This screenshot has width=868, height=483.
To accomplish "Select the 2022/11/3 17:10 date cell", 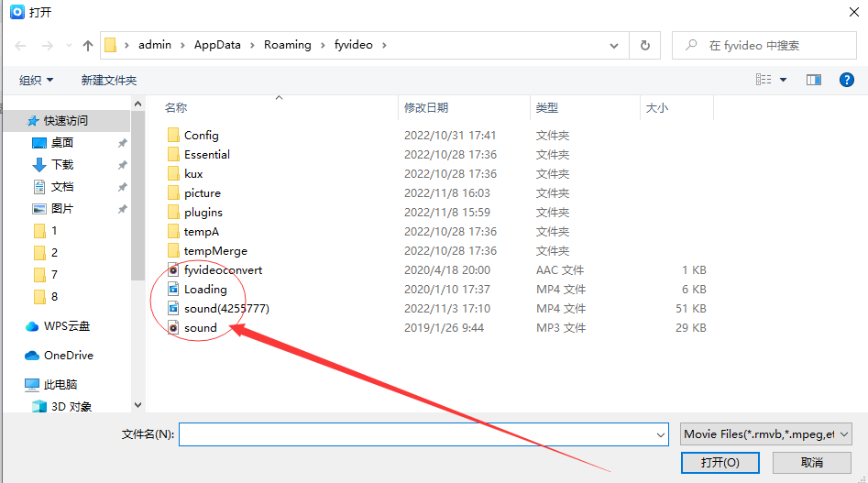I will pyautogui.click(x=446, y=308).
